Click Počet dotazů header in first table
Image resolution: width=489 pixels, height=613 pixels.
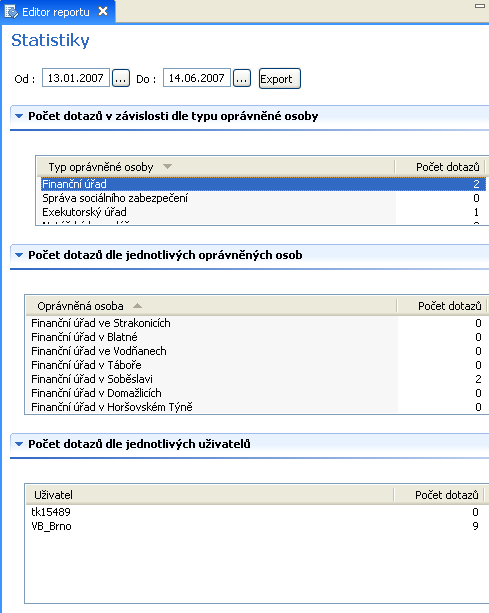440,167
